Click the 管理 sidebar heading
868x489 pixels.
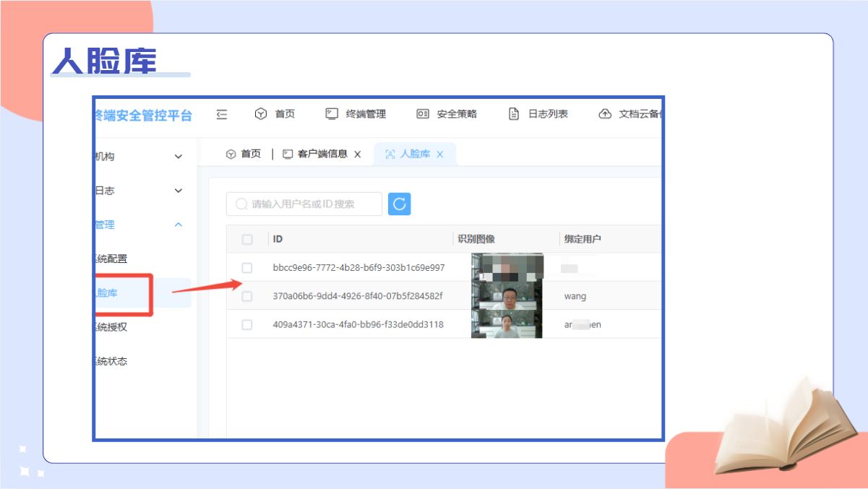click(105, 225)
